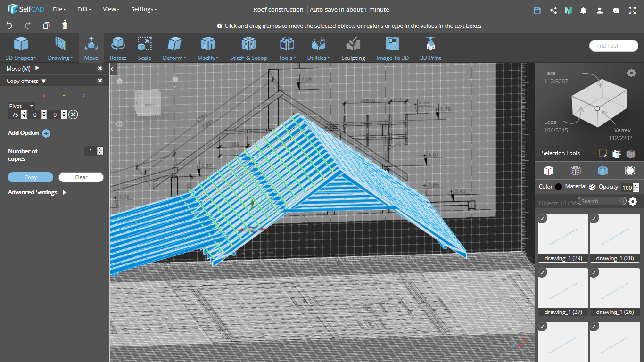Image resolution: width=644 pixels, height=362 pixels.
Task: Open the Tools dropdown
Action: click(287, 49)
